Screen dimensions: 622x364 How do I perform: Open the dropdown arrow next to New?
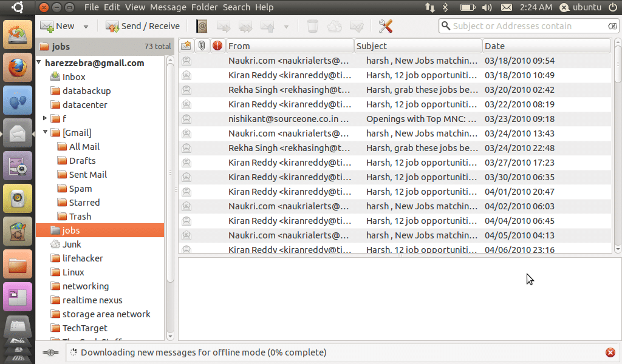click(86, 27)
